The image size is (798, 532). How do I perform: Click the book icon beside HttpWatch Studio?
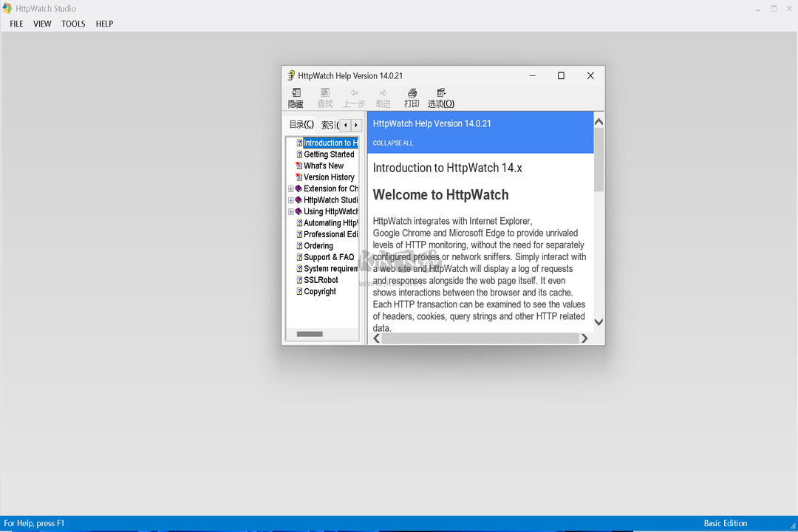pyautogui.click(x=299, y=199)
